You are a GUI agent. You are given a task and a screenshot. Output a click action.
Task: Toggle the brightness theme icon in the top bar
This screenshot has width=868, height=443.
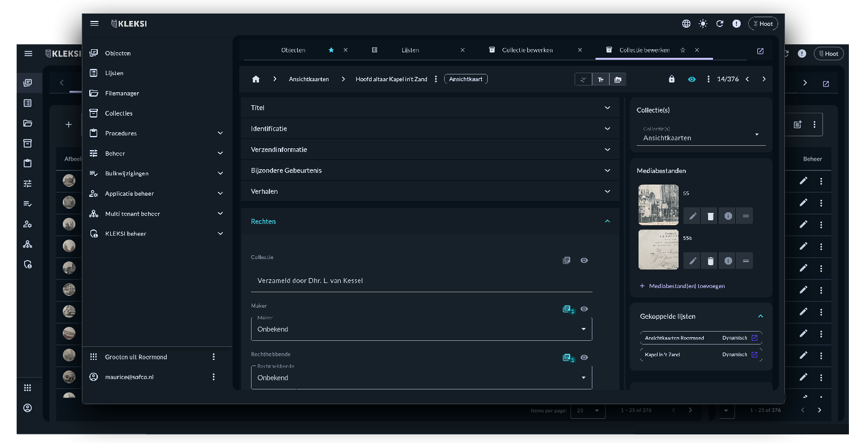[x=703, y=24]
